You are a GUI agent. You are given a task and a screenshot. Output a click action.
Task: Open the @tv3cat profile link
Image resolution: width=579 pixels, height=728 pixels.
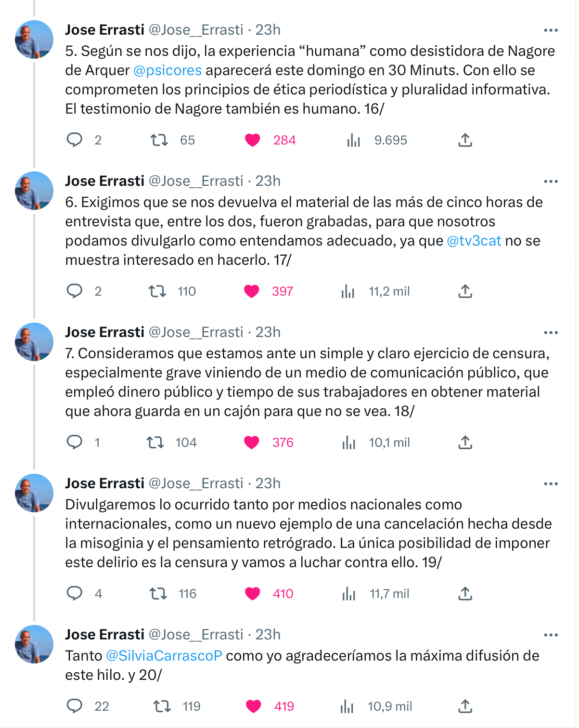[474, 241]
